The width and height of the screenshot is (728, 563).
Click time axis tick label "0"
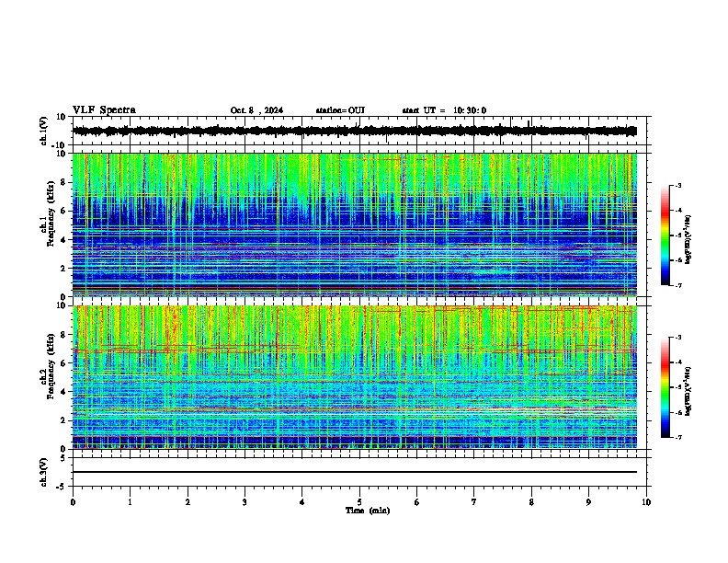coord(73,502)
